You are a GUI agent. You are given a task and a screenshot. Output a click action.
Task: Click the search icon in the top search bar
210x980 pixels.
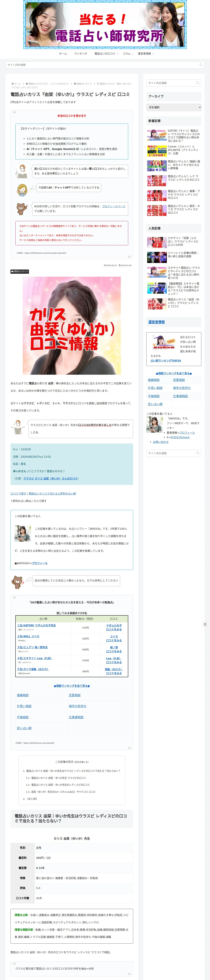tap(201, 65)
